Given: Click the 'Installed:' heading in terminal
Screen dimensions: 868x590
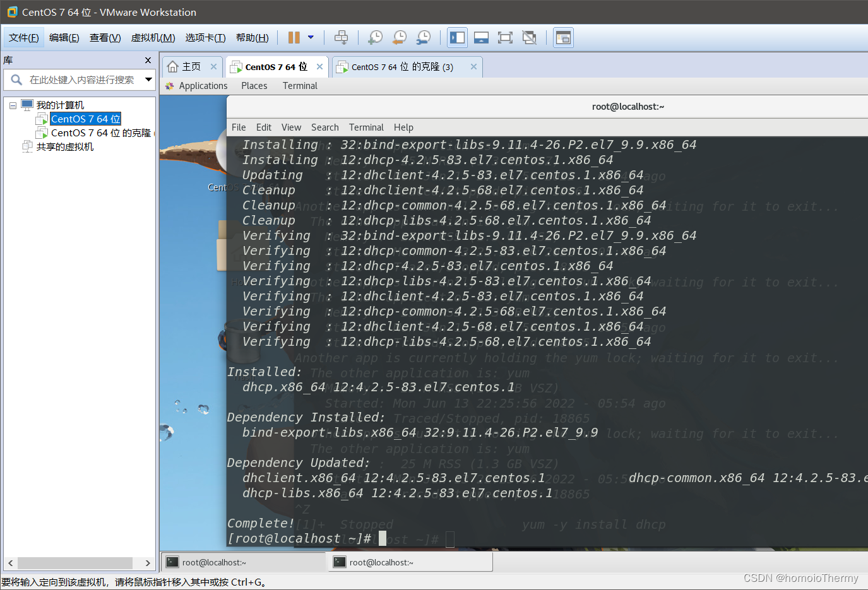Looking at the screenshot, I should [x=265, y=372].
